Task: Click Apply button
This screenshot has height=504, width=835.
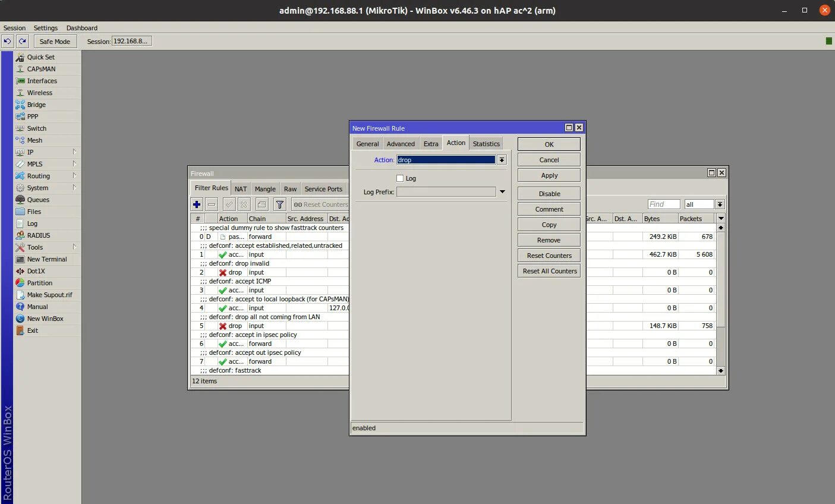Action: click(x=549, y=175)
